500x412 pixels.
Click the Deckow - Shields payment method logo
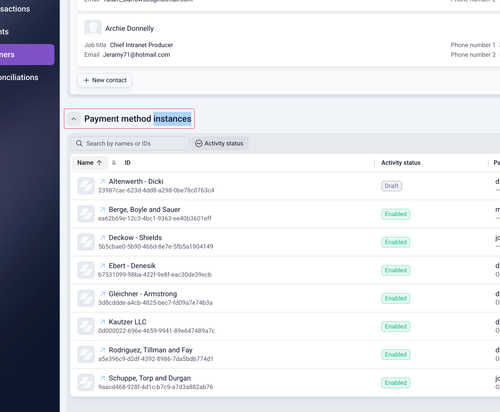pyautogui.click(x=86, y=242)
